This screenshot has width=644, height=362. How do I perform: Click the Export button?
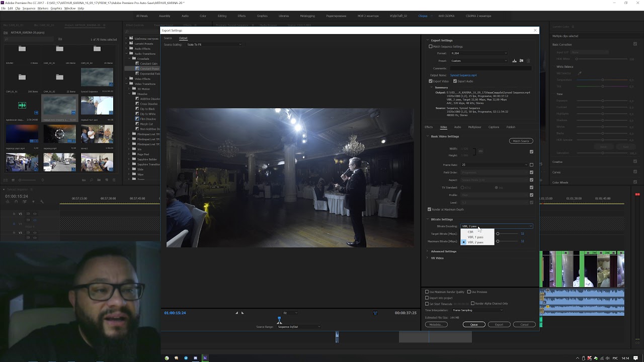coord(499,325)
